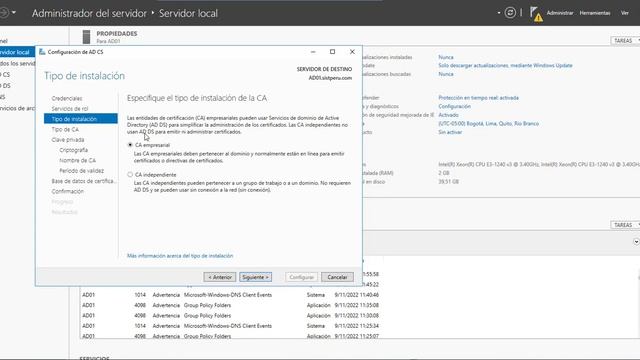This screenshot has width=640, height=360.
Task: Go to Criptografía wizard step
Action: (x=73, y=150)
